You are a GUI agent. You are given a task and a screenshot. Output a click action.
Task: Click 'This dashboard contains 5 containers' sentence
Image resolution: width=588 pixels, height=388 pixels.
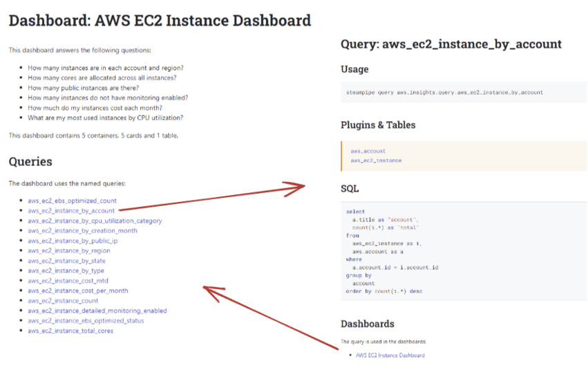93,136
